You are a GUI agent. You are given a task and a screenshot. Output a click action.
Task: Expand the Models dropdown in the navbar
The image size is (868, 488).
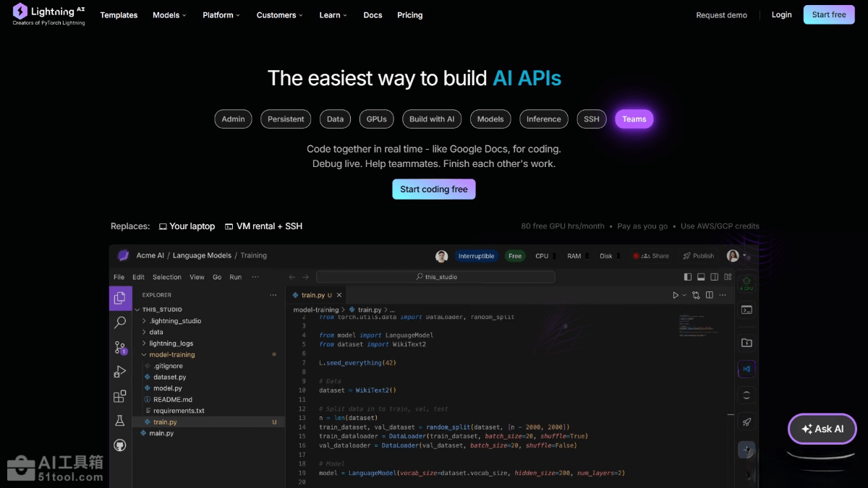point(169,15)
